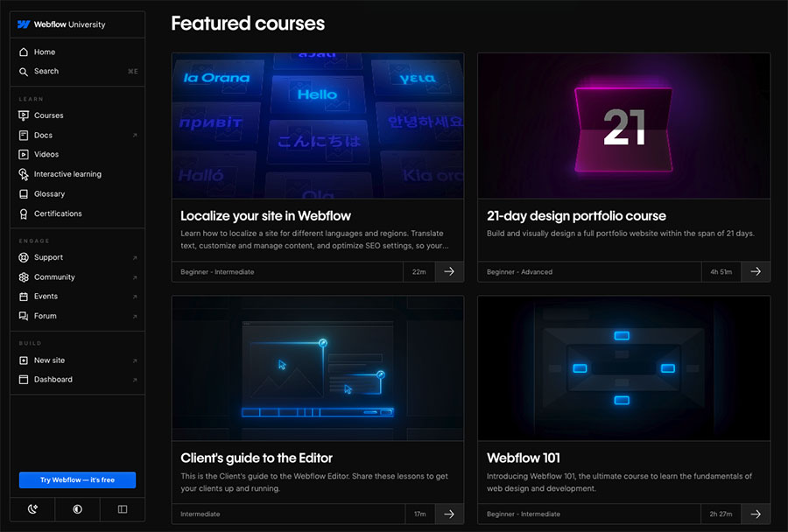Viewport: 788px width, 532px height.
Task: Click external link arrow beside New site
Action: [x=135, y=360]
